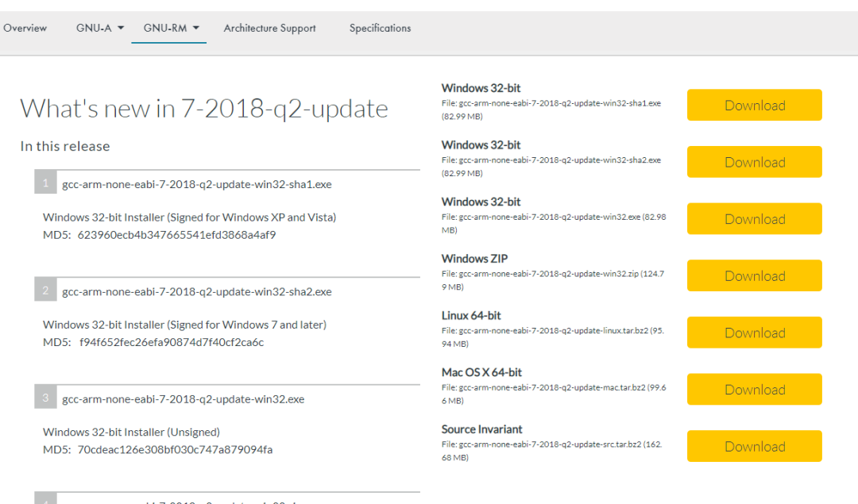
Task: Click MD5 value 70cdeac126e308bf030c747a879094fa
Action: tap(175, 449)
